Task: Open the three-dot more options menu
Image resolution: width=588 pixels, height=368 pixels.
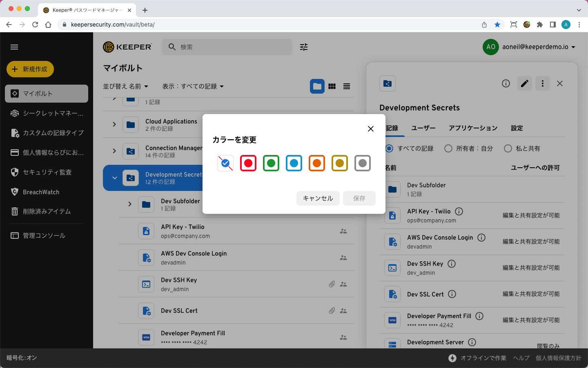Action: click(542, 83)
